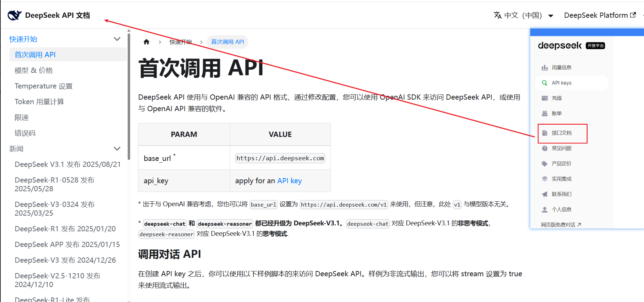Click the 新闻 sidebar category
This screenshot has height=302, width=644.
tap(16, 149)
